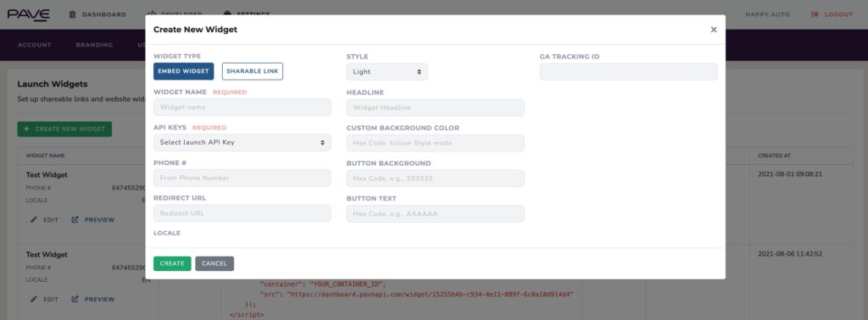The height and width of the screenshot is (320, 868).
Task: Click the Redirect URL input field
Action: pyautogui.click(x=242, y=213)
